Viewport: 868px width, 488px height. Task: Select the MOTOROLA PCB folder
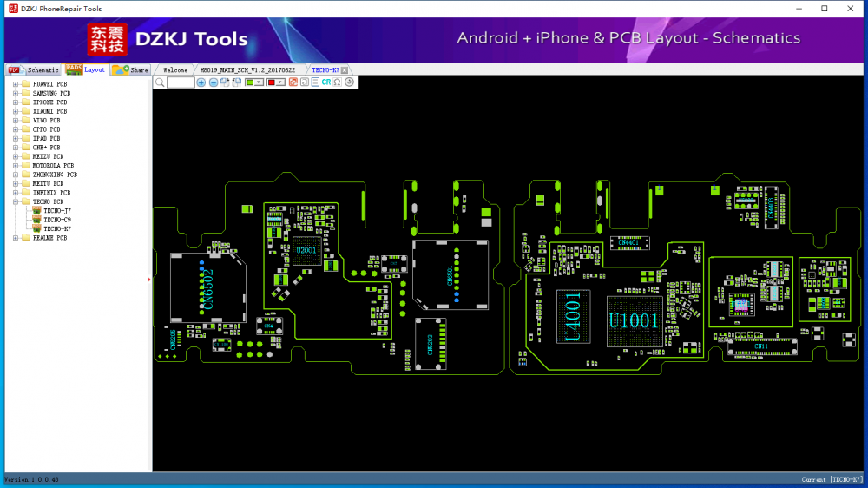pyautogui.click(x=53, y=166)
